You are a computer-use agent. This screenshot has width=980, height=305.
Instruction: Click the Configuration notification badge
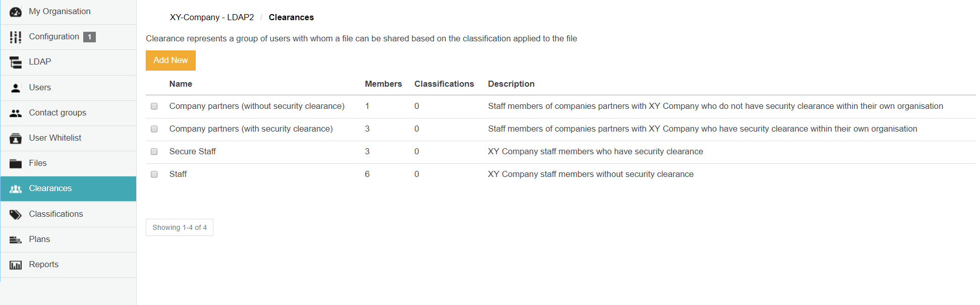[89, 37]
